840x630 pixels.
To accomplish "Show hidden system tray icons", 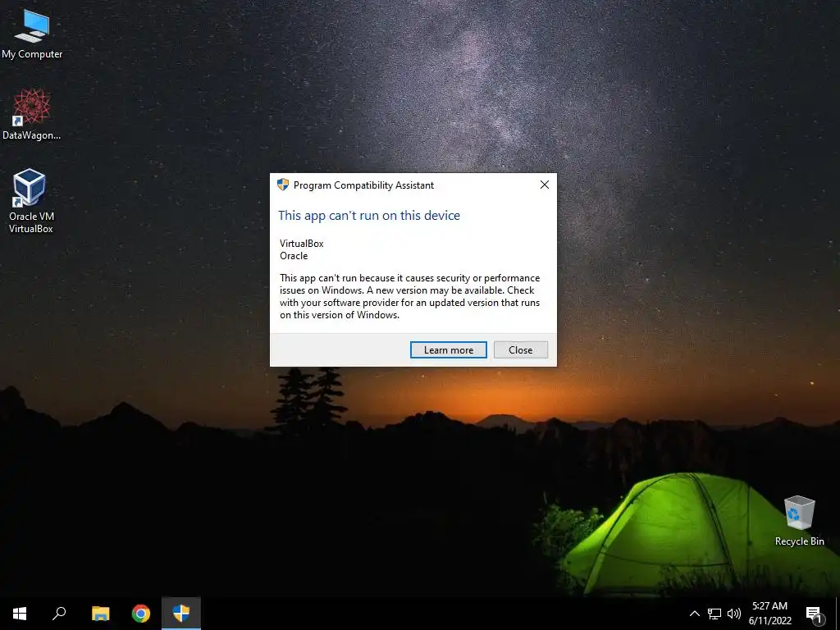I will pos(694,614).
